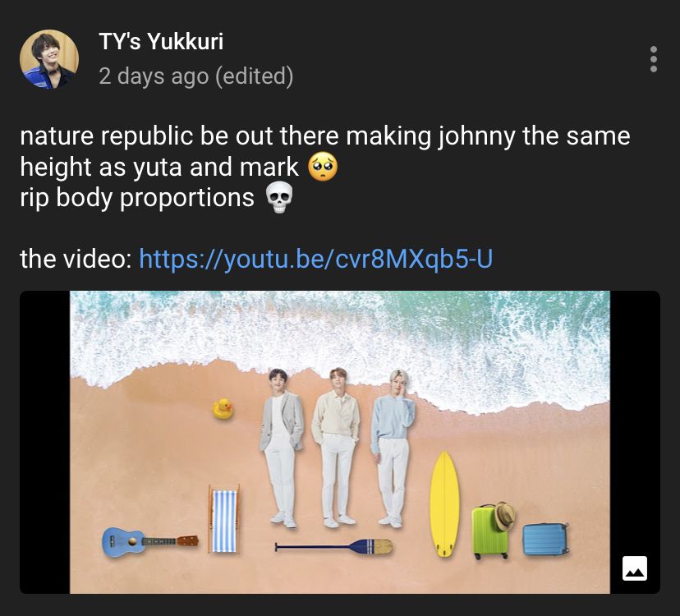Click the yellow rubber duck in the image

[x=223, y=409]
